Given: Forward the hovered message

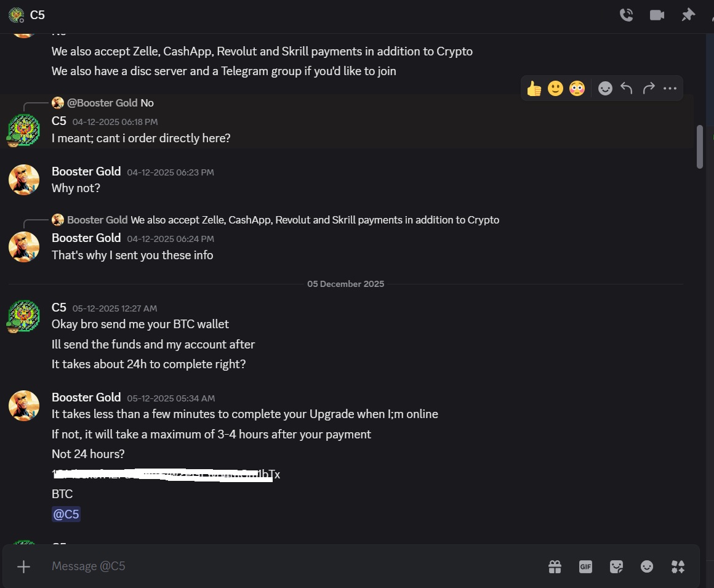Looking at the screenshot, I should tap(648, 89).
